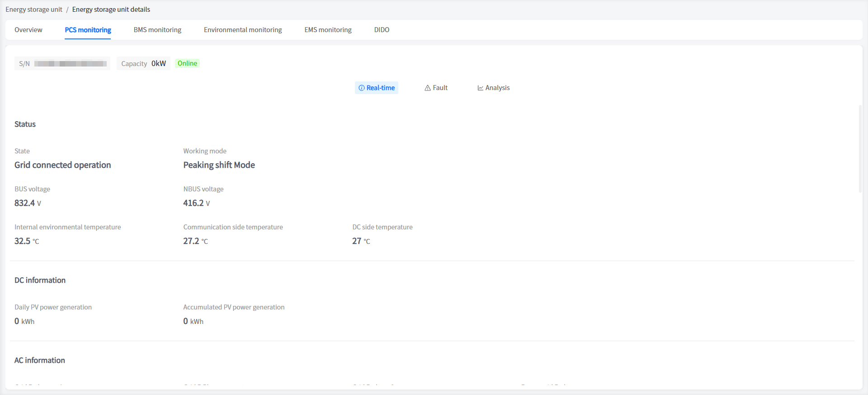868x395 pixels.
Task: Click the vertical scrollbar on the right
Action: pos(860,149)
